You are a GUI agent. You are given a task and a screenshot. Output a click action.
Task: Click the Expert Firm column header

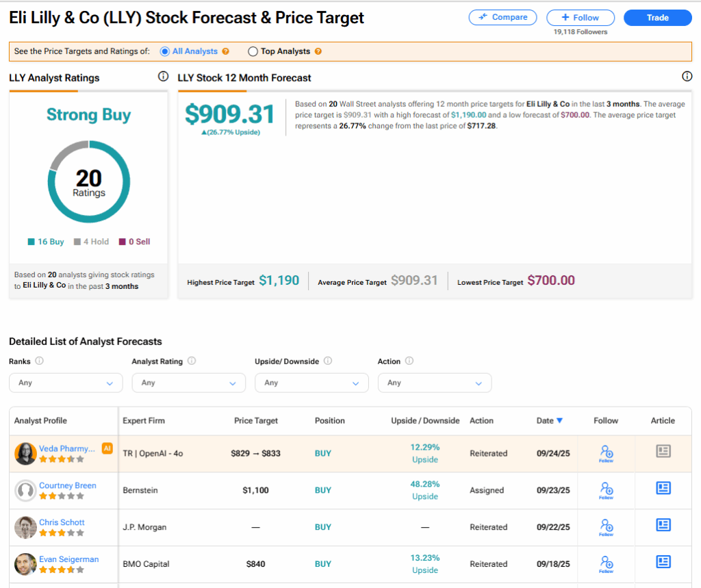click(144, 420)
